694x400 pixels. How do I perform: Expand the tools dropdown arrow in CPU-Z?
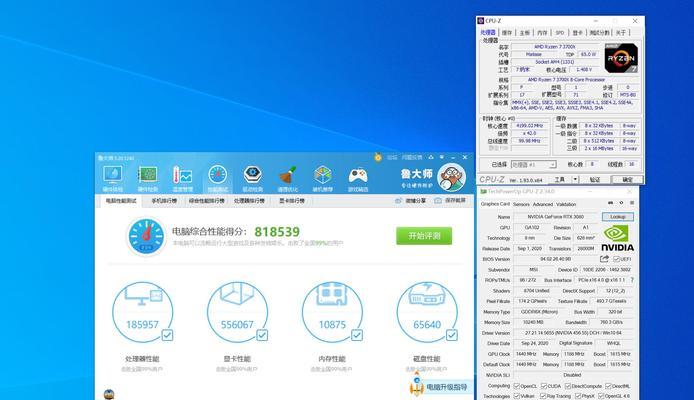click(x=575, y=179)
